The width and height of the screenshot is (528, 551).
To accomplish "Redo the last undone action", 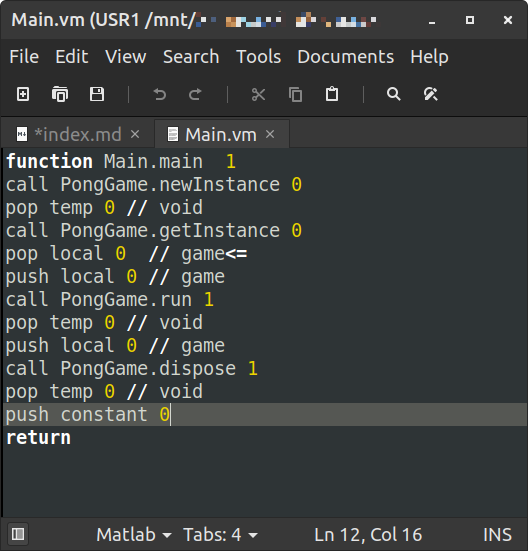I will pos(195,94).
